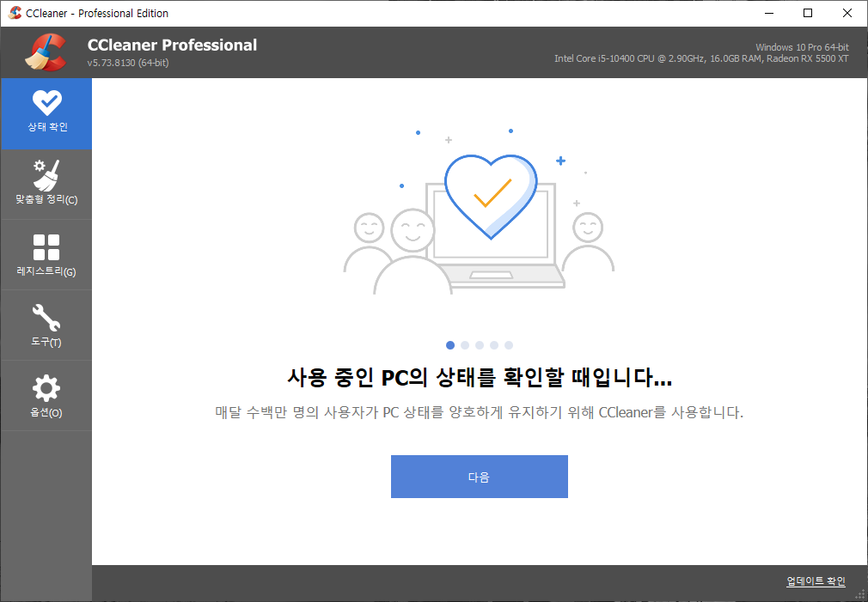Minimize the CCleaner window

click(769, 13)
